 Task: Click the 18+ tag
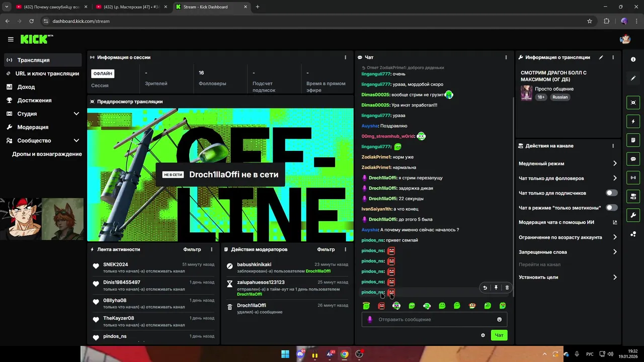click(541, 97)
